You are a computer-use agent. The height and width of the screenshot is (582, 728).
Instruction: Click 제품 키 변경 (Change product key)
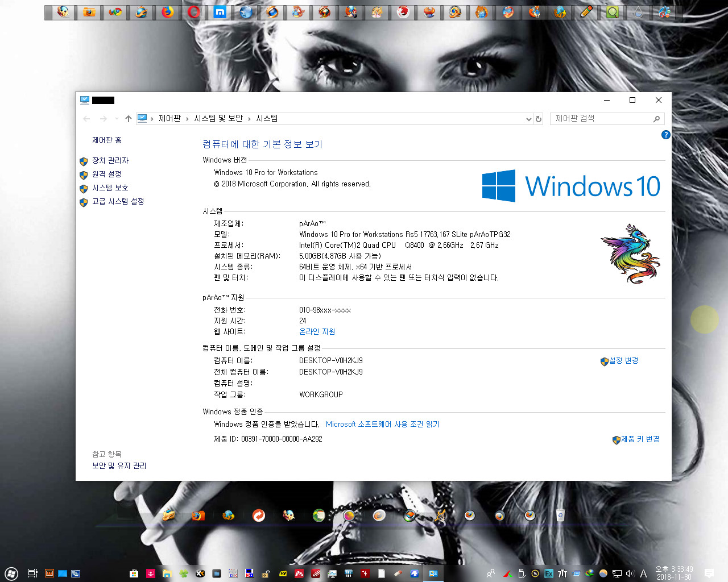click(x=640, y=439)
